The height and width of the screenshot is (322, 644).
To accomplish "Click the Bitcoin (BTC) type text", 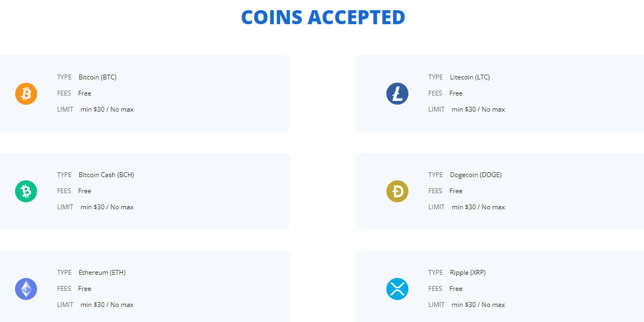I will click(x=98, y=77).
